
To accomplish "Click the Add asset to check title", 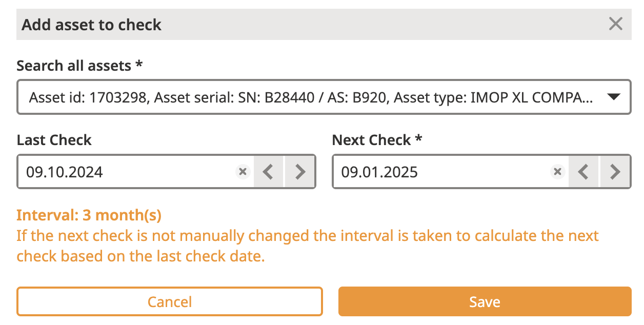I will (x=92, y=25).
